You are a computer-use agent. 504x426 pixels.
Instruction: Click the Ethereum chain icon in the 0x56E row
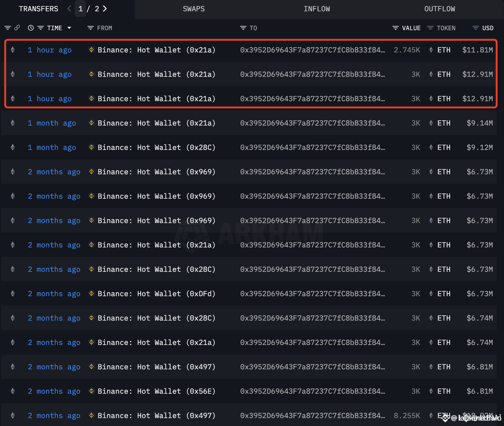coord(13,391)
